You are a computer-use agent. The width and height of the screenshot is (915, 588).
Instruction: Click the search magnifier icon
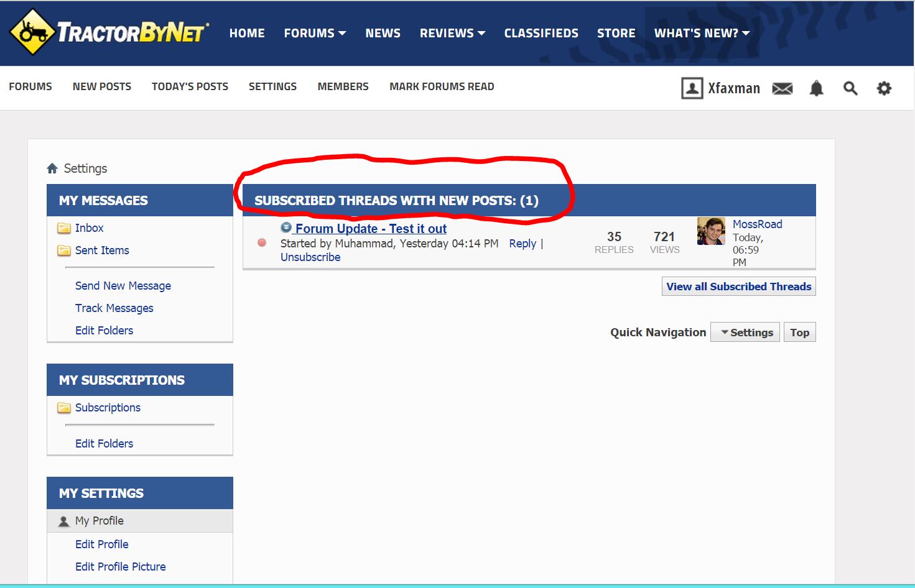pyautogui.click(x=850, y=89)
